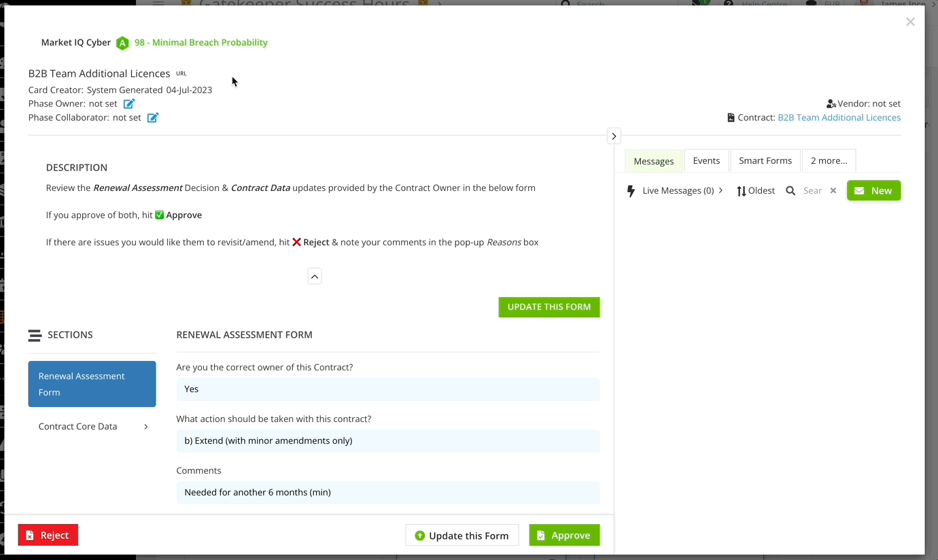Click the URL link next to title
This screenshot has width=938, height=560.
pyautogui.click(x=181, y=73)
